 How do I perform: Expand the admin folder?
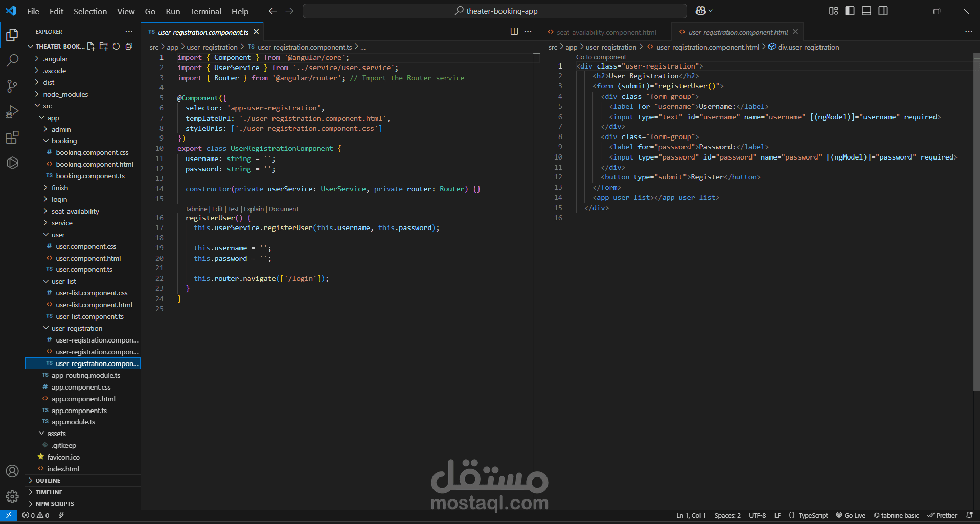pos(83,129)
